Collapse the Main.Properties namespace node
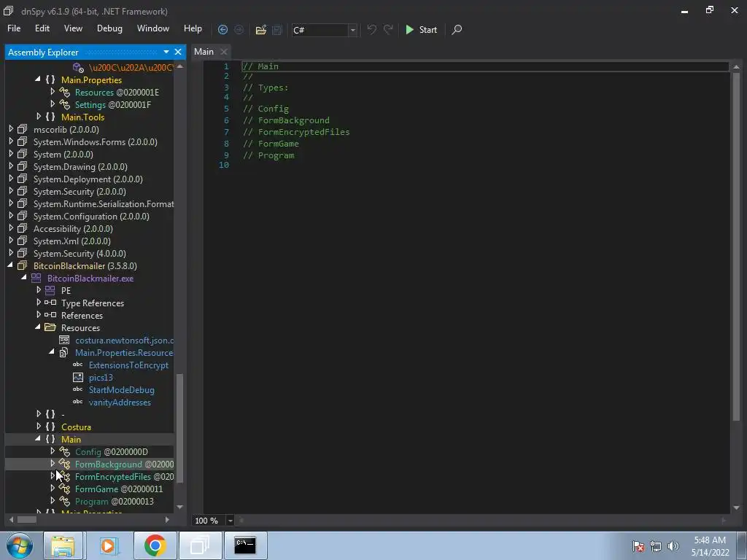Viewport: 747px width, 560px height. coord(38,79)
